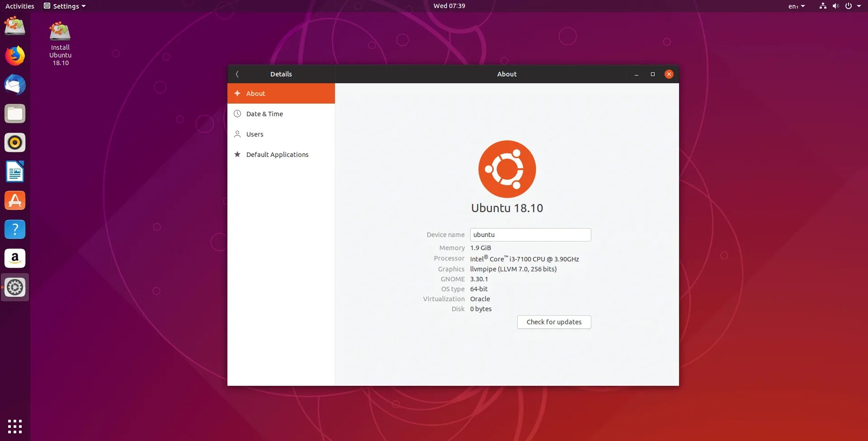The width and height of the screenshot is (868, 441).
Task: Open Users settings
Action: click(x=281, y=134)
